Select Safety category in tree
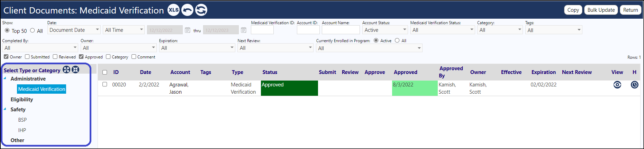The height and width of the screenshot is (149, 644). click(x=18, y=110)
